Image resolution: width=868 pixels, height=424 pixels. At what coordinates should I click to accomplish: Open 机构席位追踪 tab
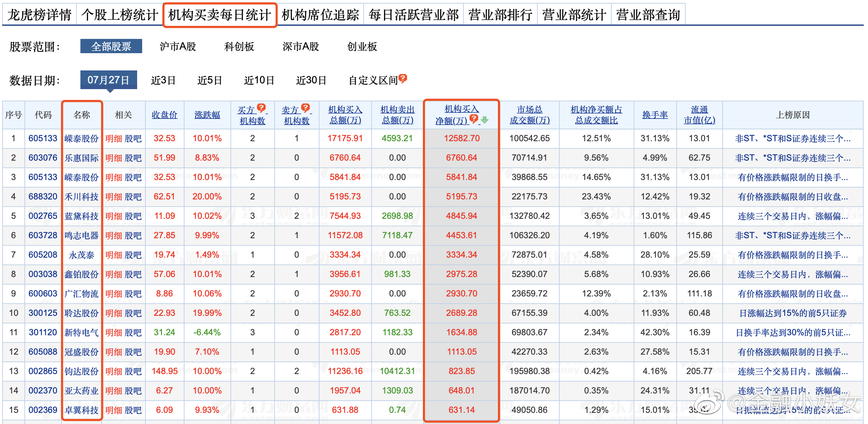pyautogui.click(x=320, y=15)
